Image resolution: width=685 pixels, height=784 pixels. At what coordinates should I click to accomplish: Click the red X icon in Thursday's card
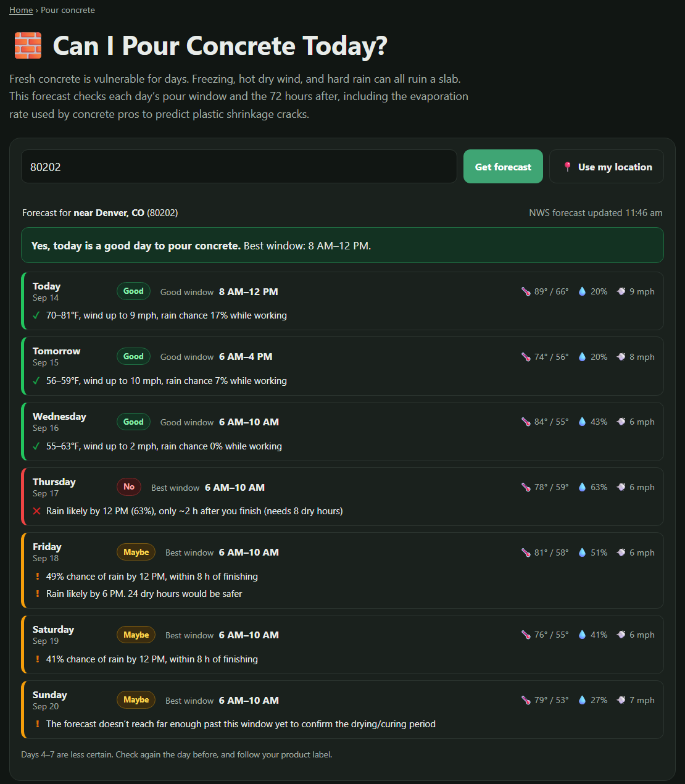(x=36, y=511)
